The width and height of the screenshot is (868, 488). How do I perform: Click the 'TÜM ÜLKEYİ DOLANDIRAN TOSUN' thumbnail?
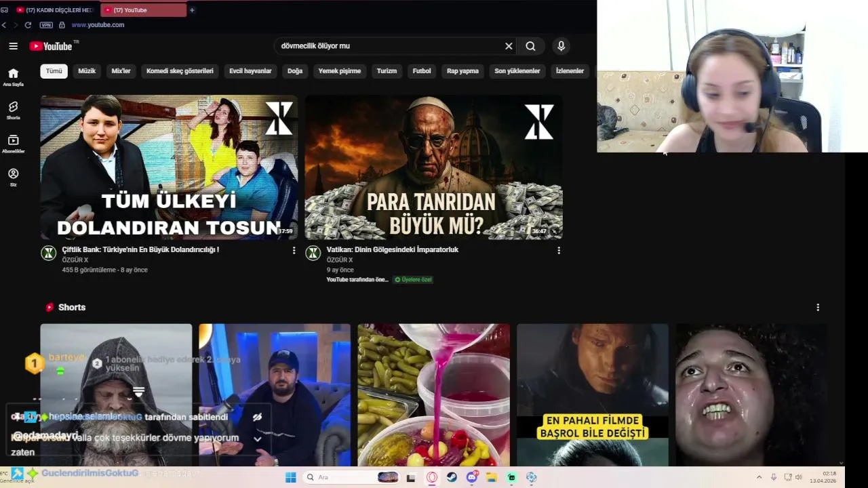169,167
